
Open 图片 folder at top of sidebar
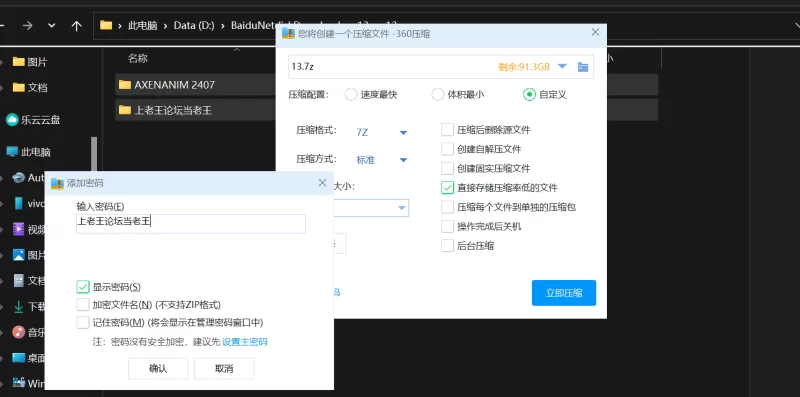pos(30,62)
